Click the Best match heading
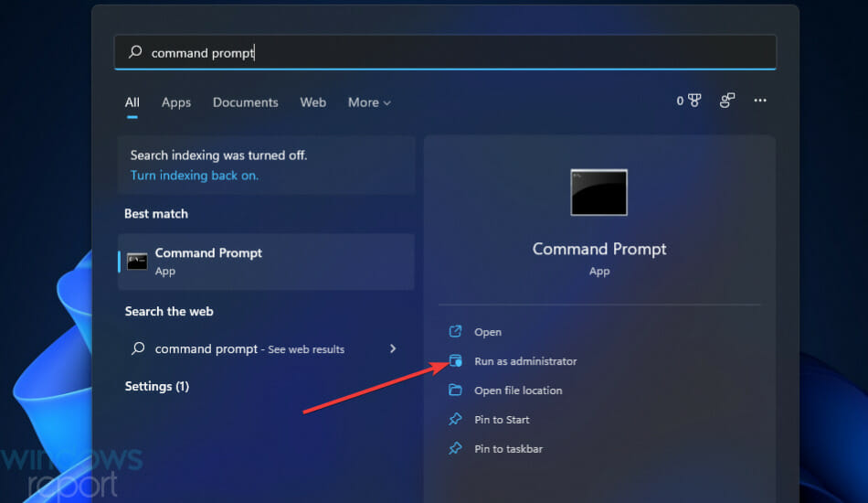Image resolution: width=868 pixels, height=503 pixels. (156, 214)
